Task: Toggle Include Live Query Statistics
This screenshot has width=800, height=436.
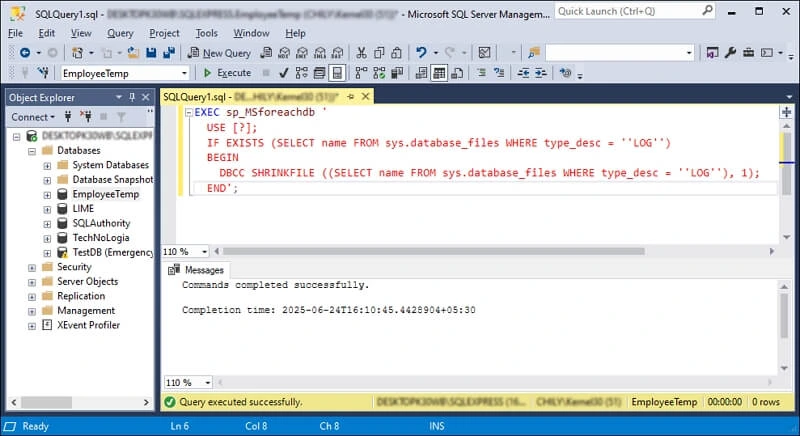Action: tap(379, 73)
